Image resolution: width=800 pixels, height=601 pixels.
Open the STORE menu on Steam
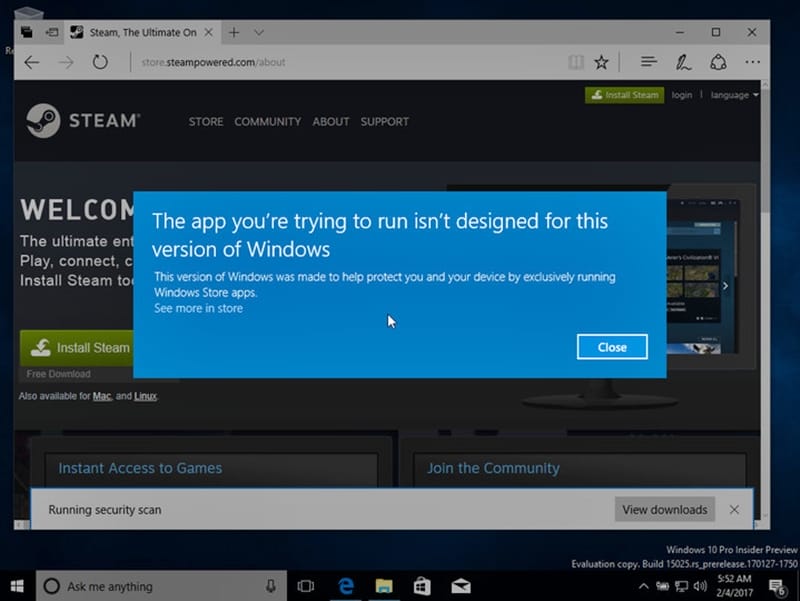click(x=206, y=121)
